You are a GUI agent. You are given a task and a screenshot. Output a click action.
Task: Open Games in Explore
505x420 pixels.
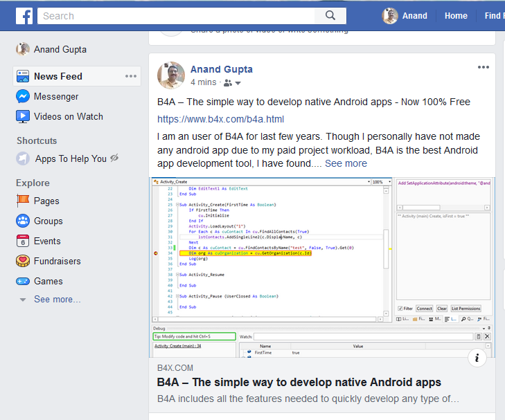(x=48, y=281)
